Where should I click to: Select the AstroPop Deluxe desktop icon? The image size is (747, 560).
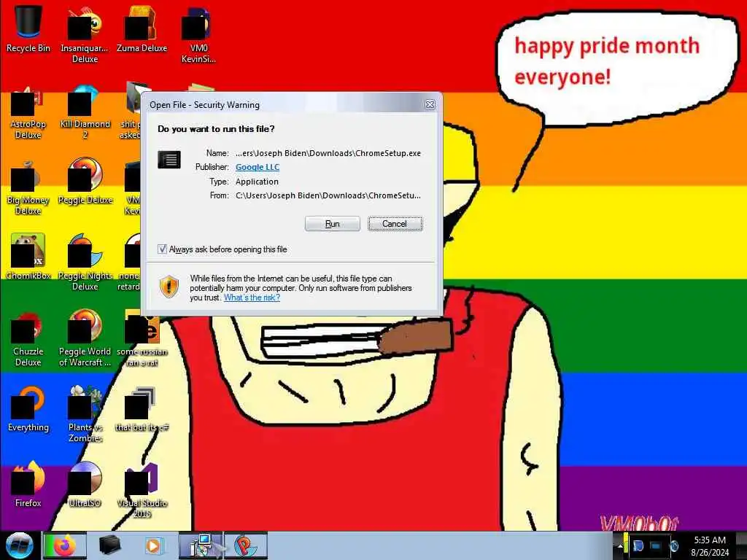click(x=28, y=112)
